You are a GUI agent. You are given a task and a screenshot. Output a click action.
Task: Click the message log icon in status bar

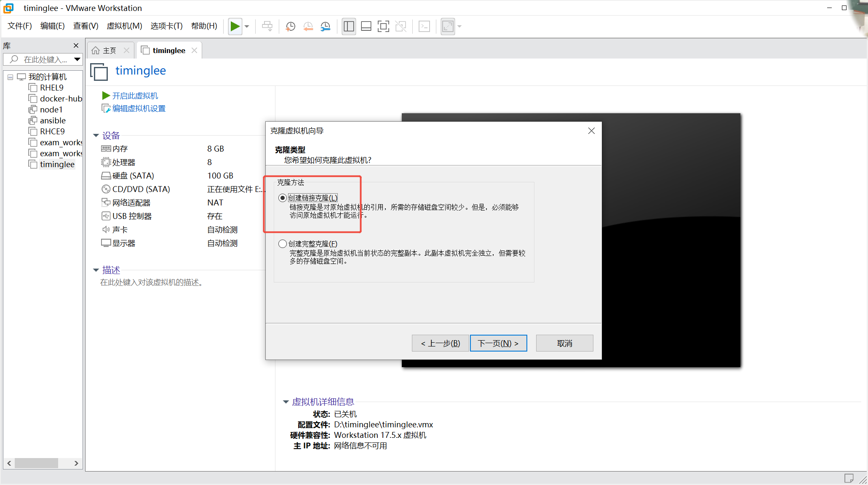(x=848, y=478)
